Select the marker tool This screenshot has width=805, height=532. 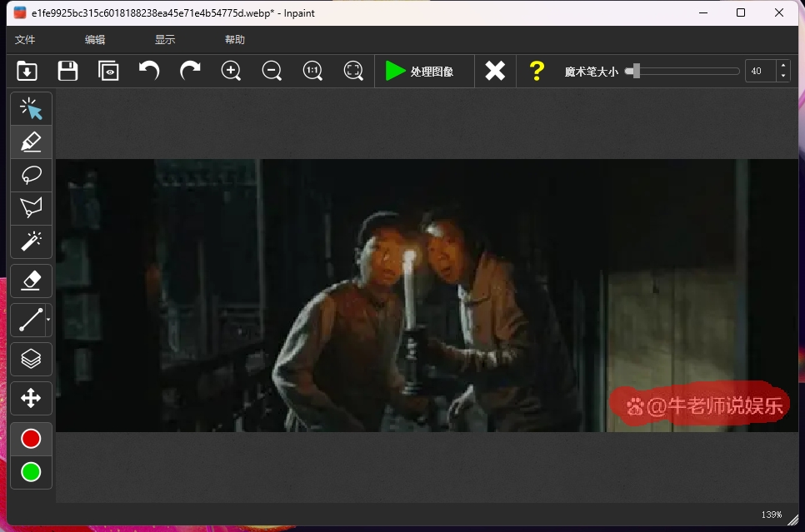tap(31, 142)
